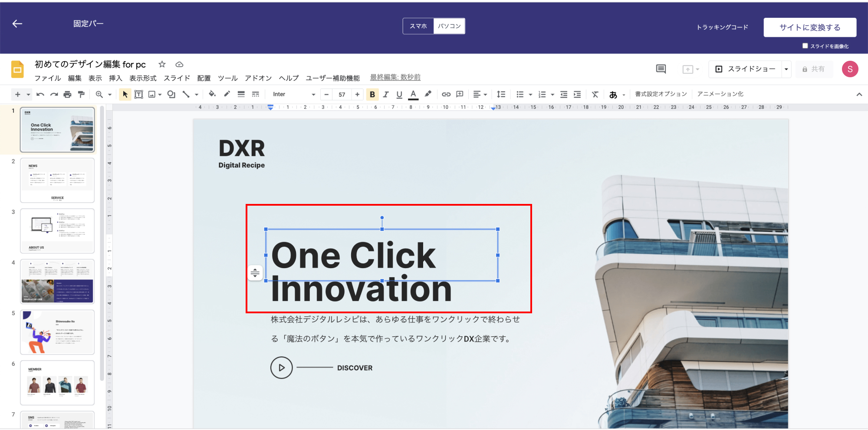Open the text color picker

tap(413, 94)
